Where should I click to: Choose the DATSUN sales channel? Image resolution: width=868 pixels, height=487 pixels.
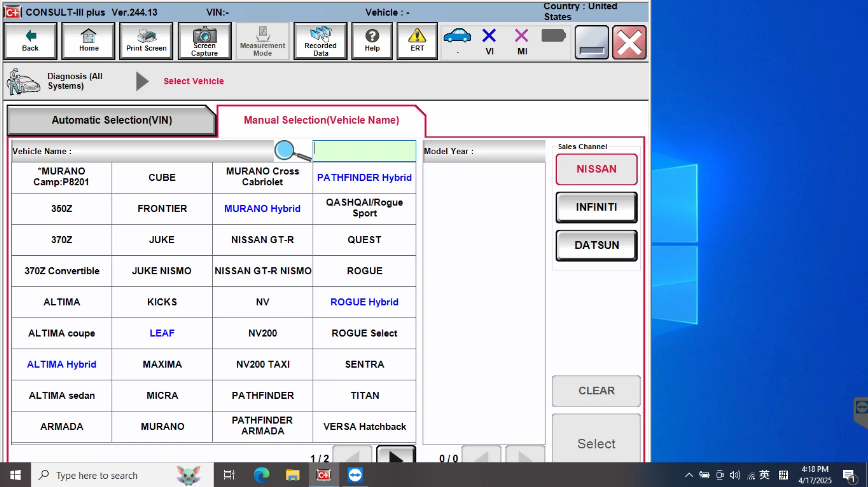coord(596,245)
